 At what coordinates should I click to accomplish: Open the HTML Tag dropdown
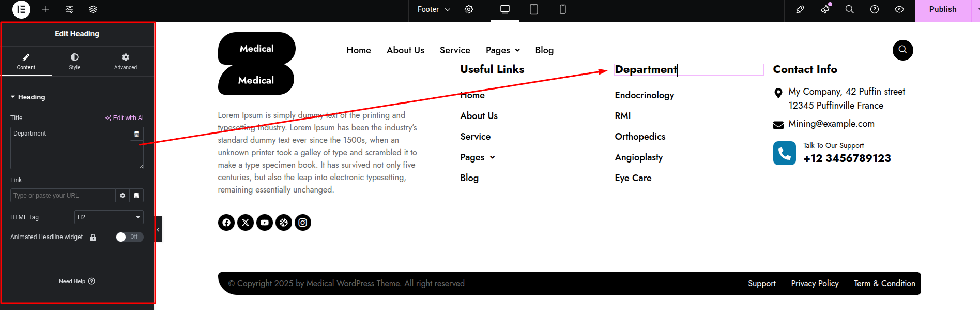tap(109, 217)
